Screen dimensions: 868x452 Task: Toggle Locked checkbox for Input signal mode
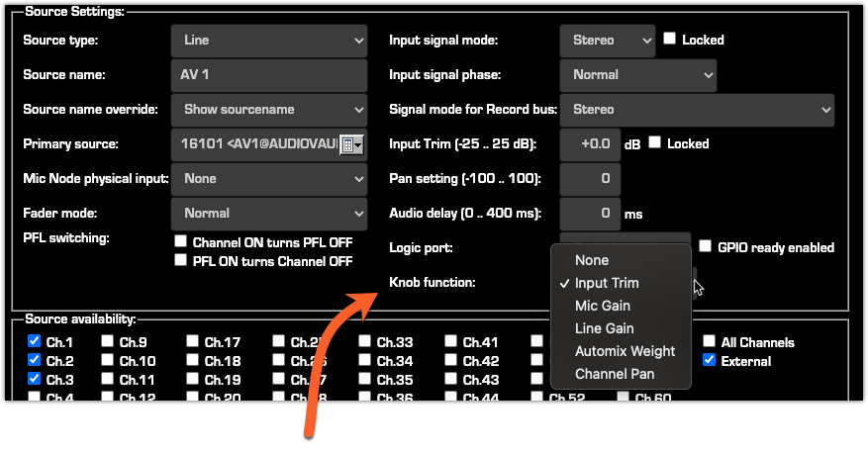click(x=670, y=40)
